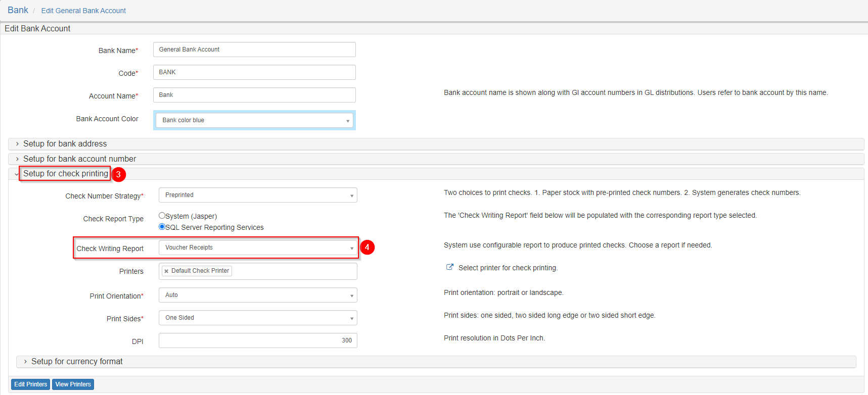
Task: Remove the Default Check Printer tag
Action: pos(166,271)
